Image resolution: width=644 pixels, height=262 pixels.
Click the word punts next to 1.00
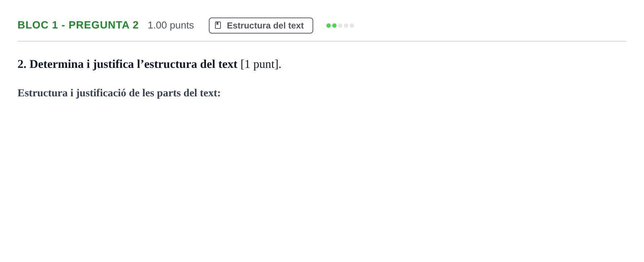tap(182, 26)
